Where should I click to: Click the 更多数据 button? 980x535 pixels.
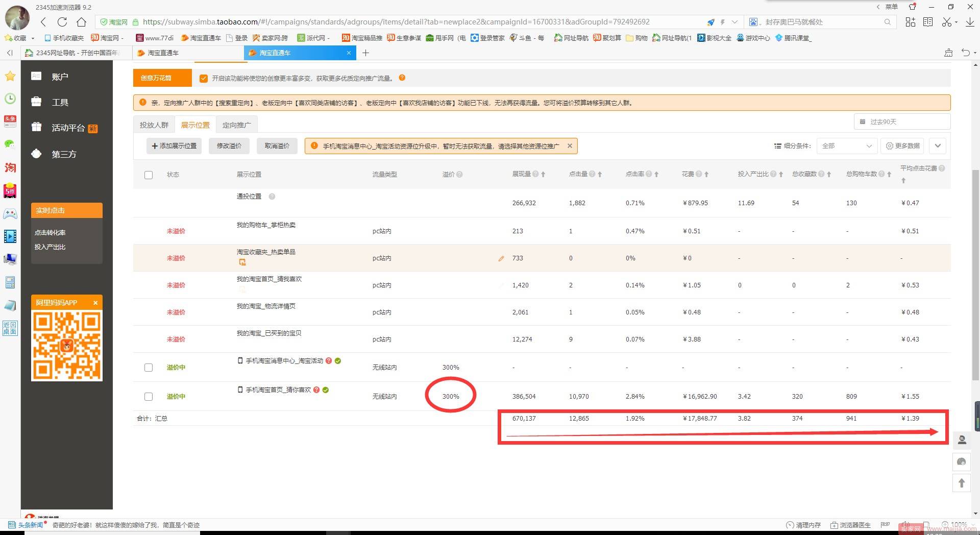902,146
